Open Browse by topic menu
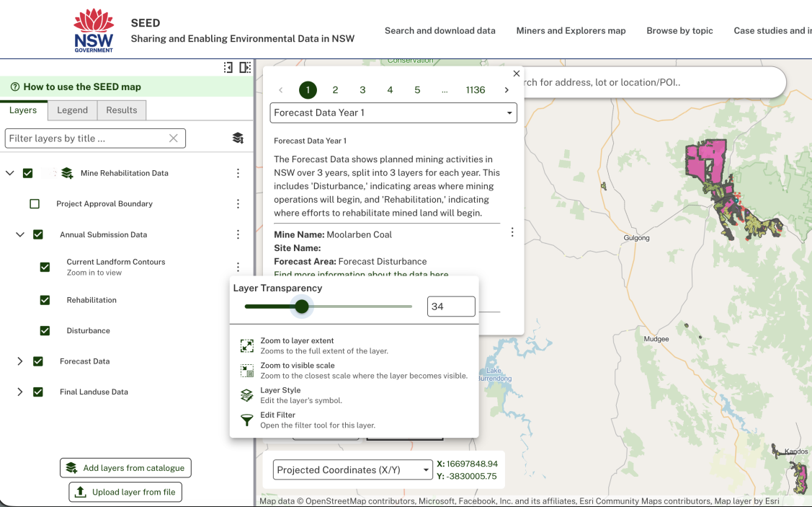This screenshot has height=507, width=812. pos(679,30)
